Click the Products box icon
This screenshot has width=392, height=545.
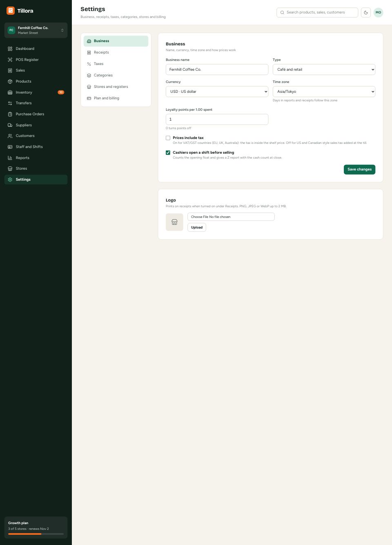click(x=10, y=81)
